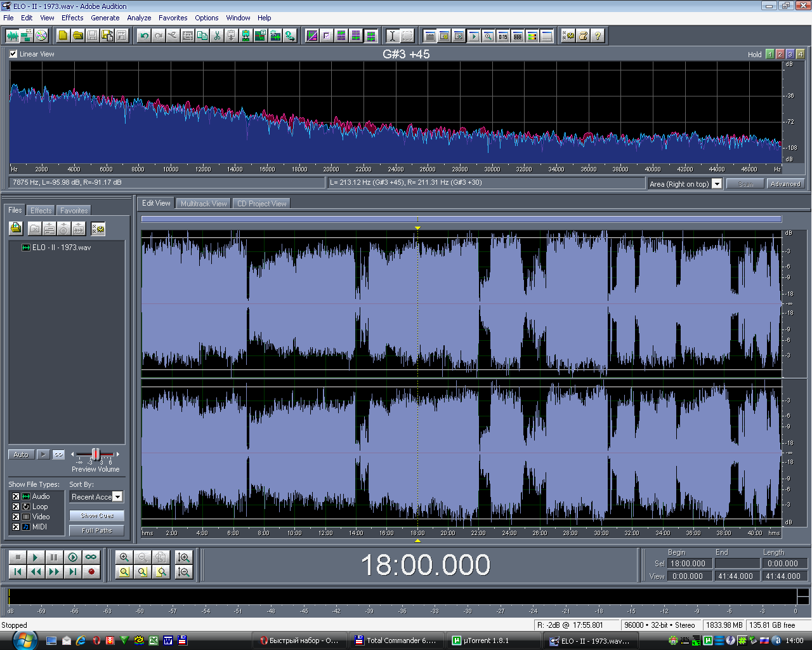
Task: Click Zoom In Horizontally magnifier icon
Action: [124, 557]
